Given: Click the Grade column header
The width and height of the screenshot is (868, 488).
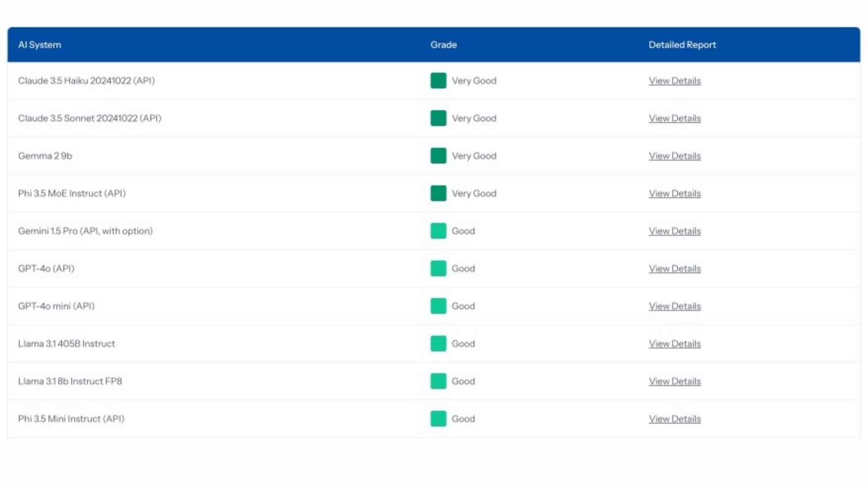Looking at the screenshot, I should 443,45.
